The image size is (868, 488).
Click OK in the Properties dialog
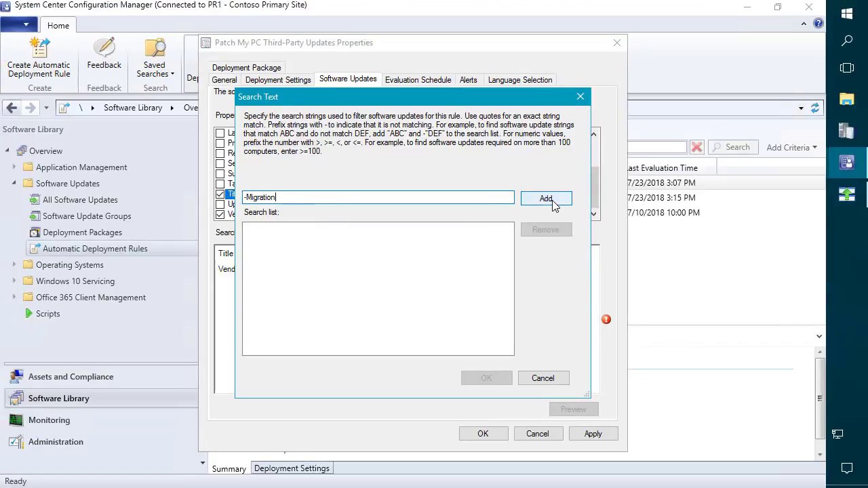[483, 434]
